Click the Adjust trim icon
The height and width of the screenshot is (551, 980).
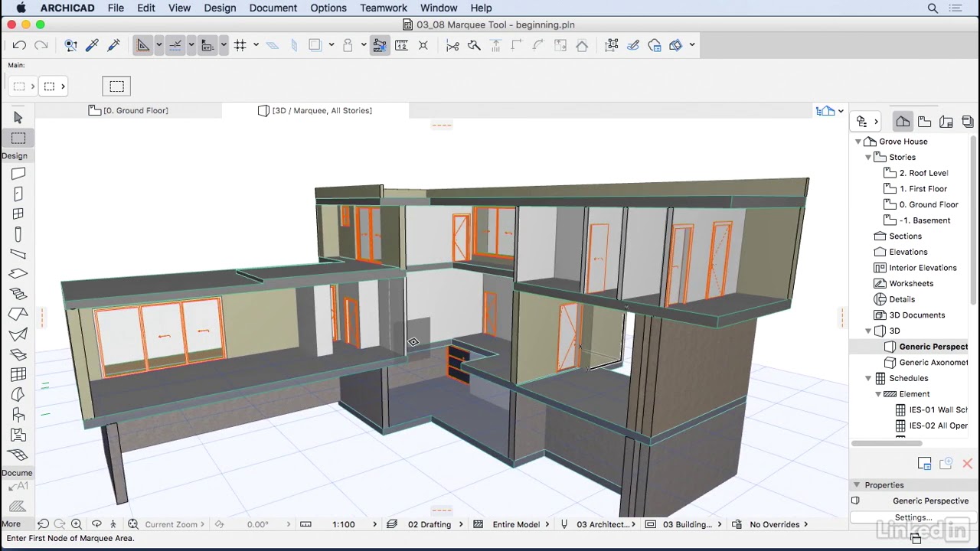(474, 45)
